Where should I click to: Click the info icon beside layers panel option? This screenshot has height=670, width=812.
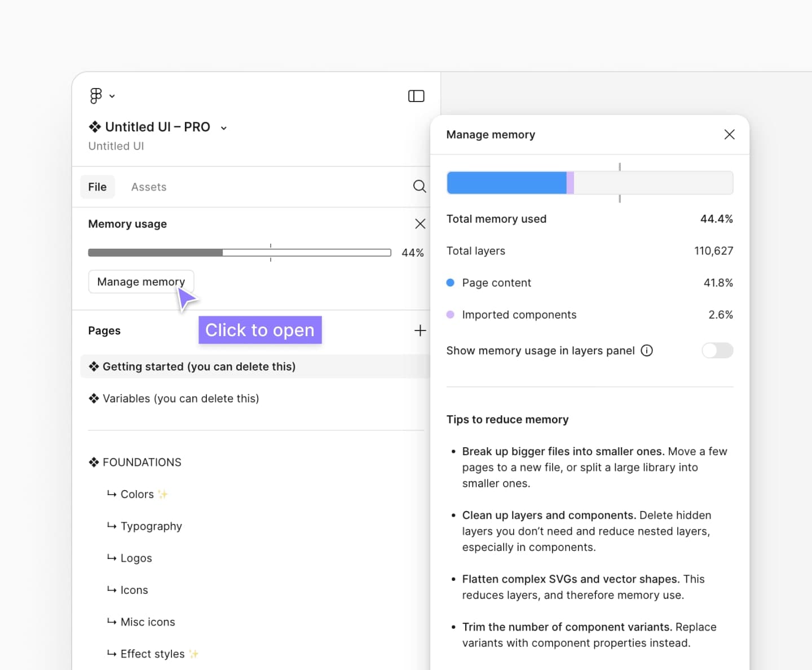pyautogui.click(x=647, y=351)
